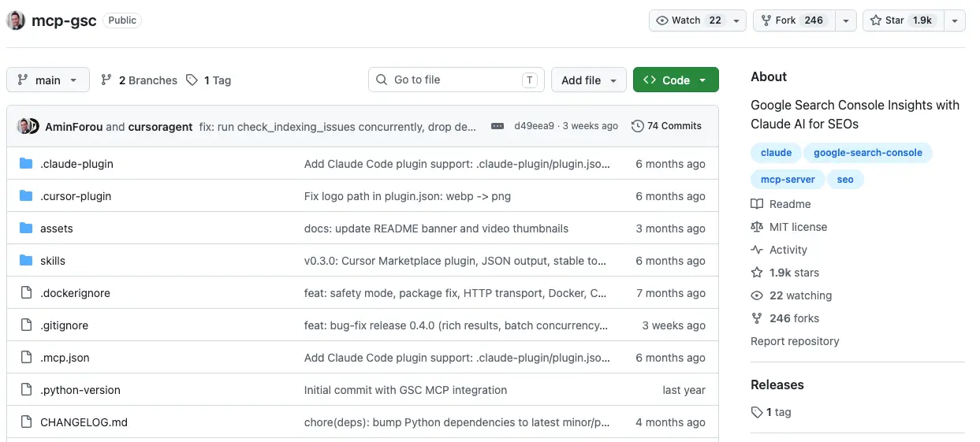Click the assets folder icon
Image resolution: width=980 pixels, height=442 pixels.
pyautogui.click(x=26, y=228)
